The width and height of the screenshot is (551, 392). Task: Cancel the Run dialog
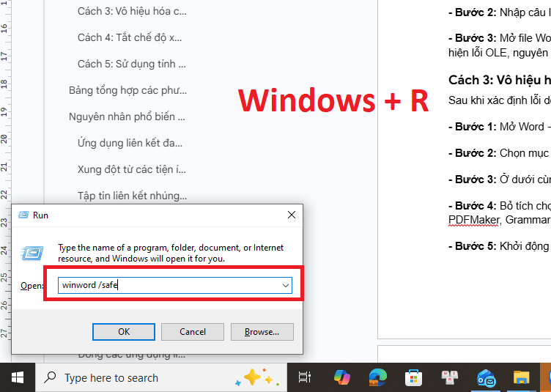click(193, 332)
